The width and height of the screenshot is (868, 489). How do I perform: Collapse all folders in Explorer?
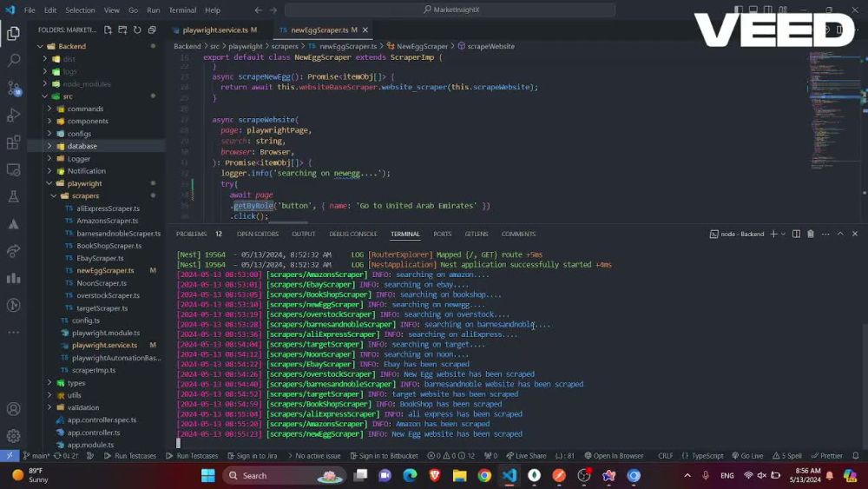pos(152,30)
